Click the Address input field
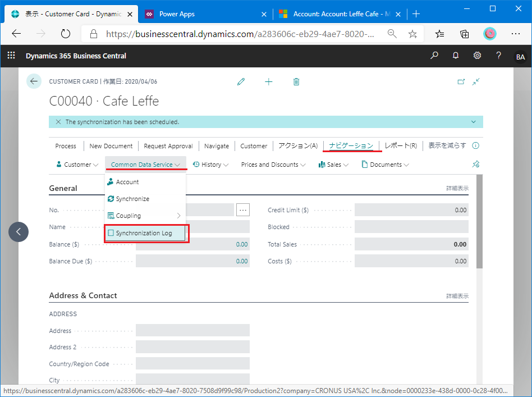The height and width of the screenshot is (397, 532). tap(192, 330)
